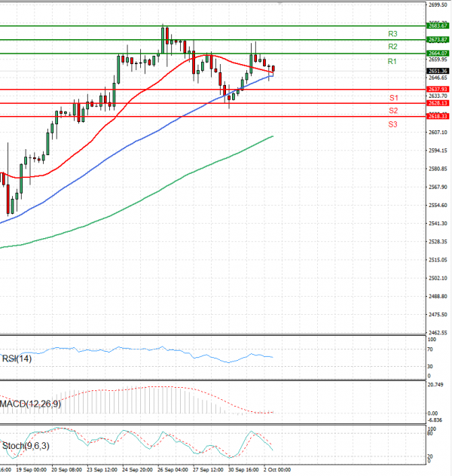
Task: Click the last candlestick on the chart
Action: [x=273, y=69]
